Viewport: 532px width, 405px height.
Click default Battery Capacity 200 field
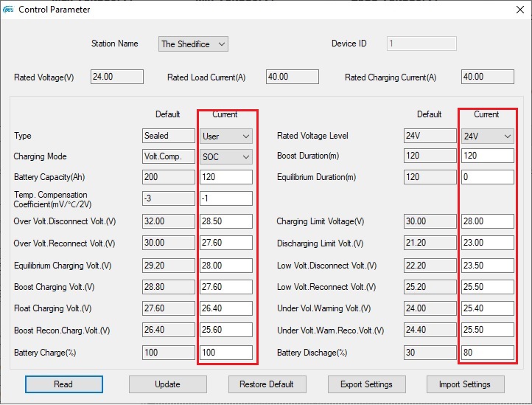169,177
